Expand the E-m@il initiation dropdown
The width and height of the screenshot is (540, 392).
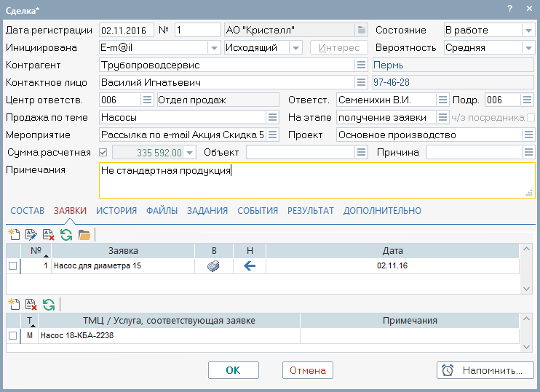214,48
